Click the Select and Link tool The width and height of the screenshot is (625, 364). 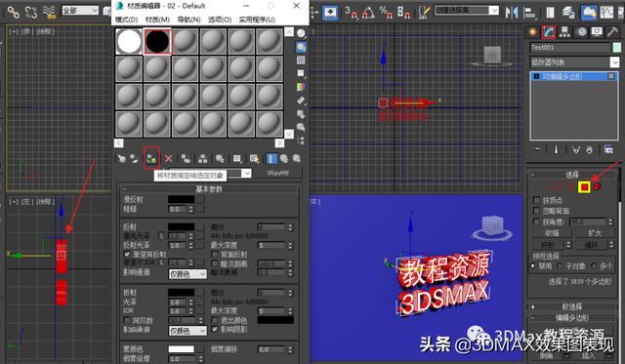coord(13,13)
